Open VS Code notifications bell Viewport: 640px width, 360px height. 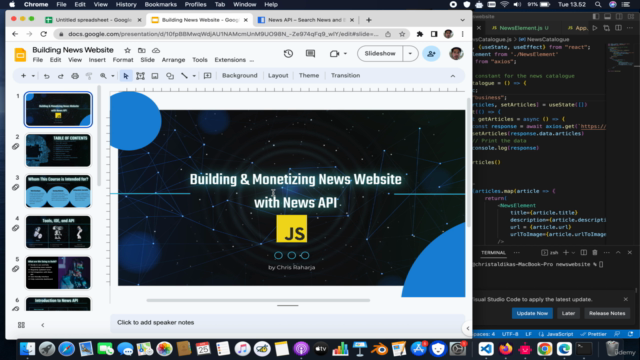631,334
